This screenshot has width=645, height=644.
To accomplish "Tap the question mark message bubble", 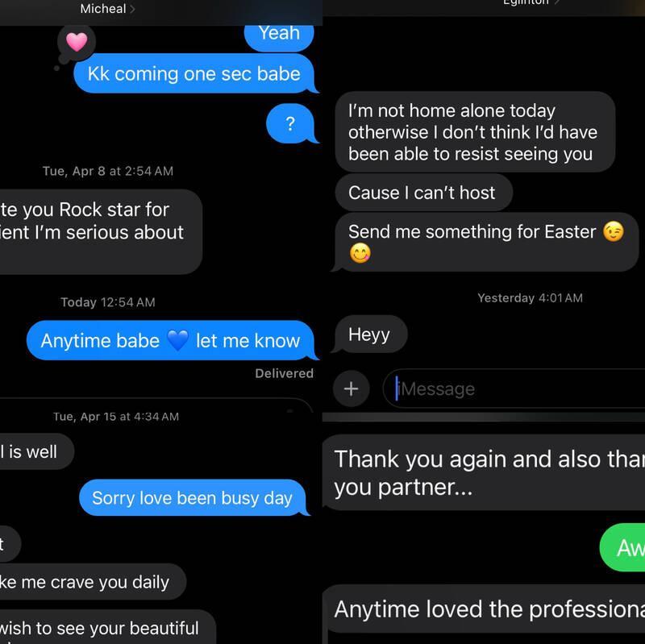I will pos(291,123).
